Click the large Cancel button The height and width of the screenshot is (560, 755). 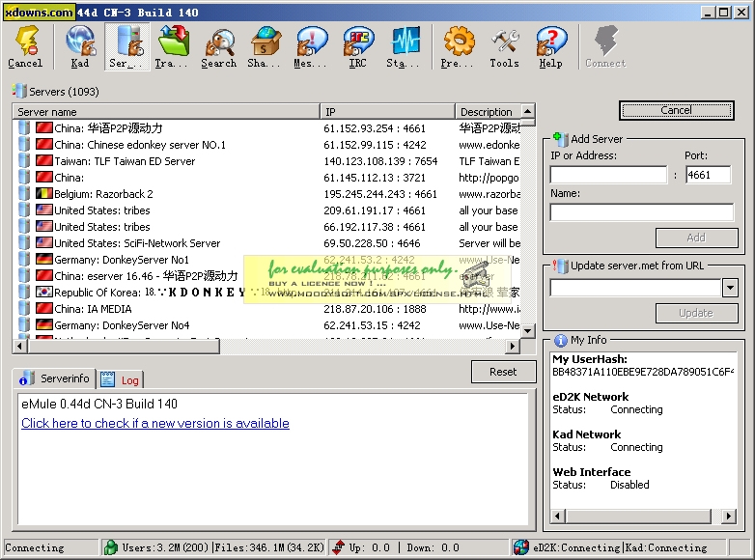[x=676, y=110]
